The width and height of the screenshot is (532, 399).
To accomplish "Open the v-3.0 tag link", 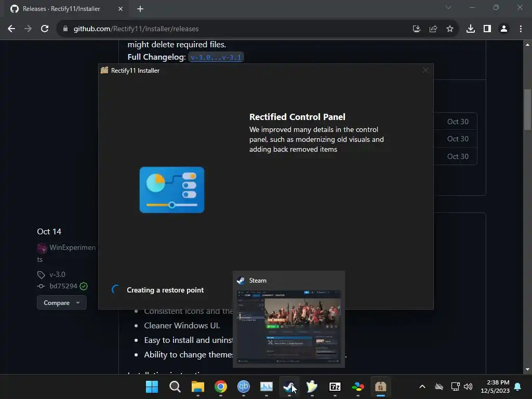I will [x=57, y=274].
